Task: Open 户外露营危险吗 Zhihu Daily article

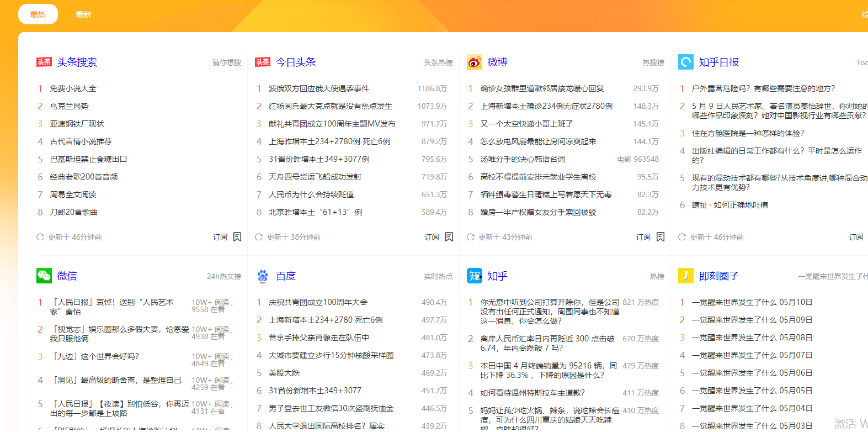Action: (x=764, y=88)
